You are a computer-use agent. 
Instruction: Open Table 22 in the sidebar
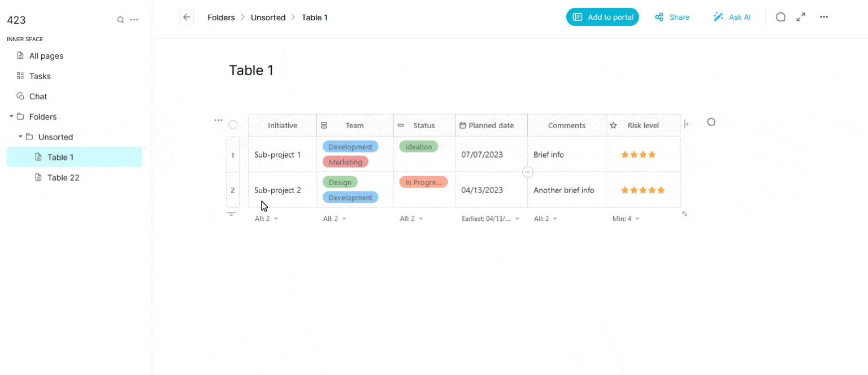click(63, 177)
